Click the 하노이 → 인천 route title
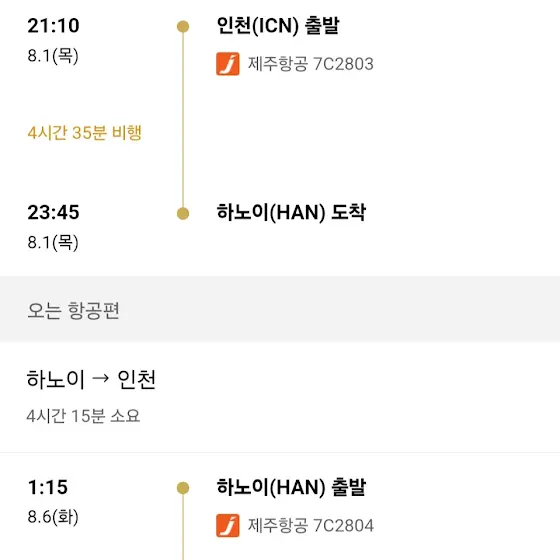 [x=91, y=379]
